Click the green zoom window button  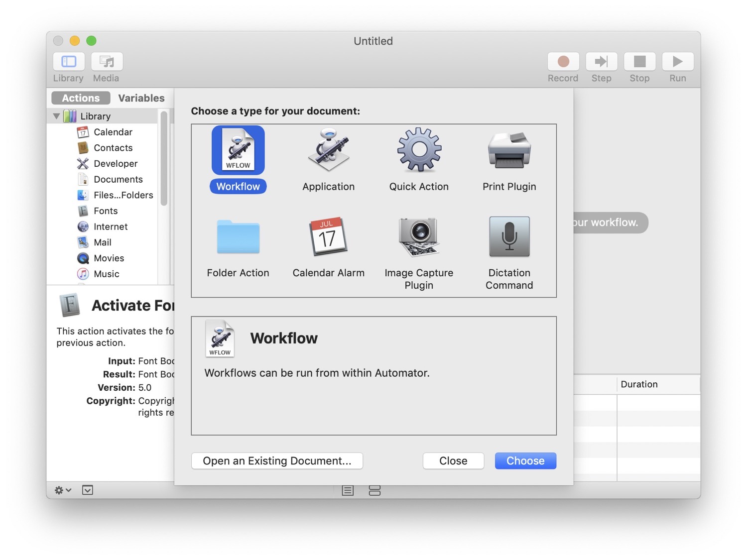pos(91,41)
